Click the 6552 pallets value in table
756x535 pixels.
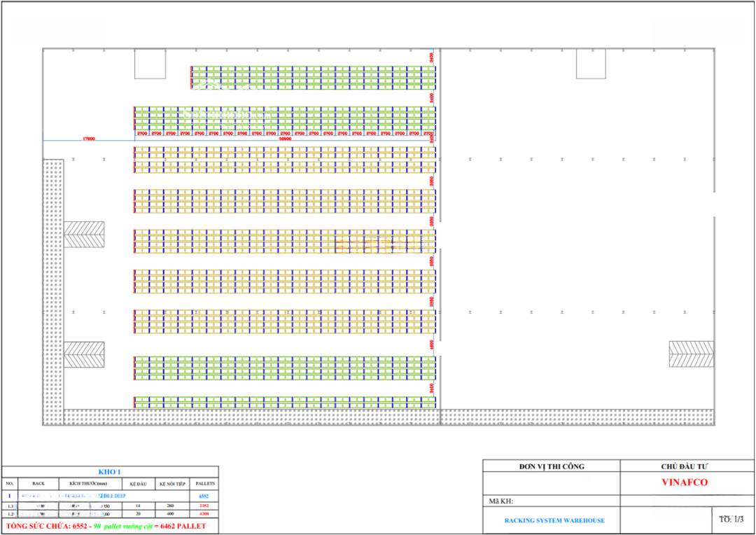click(205, 495)
